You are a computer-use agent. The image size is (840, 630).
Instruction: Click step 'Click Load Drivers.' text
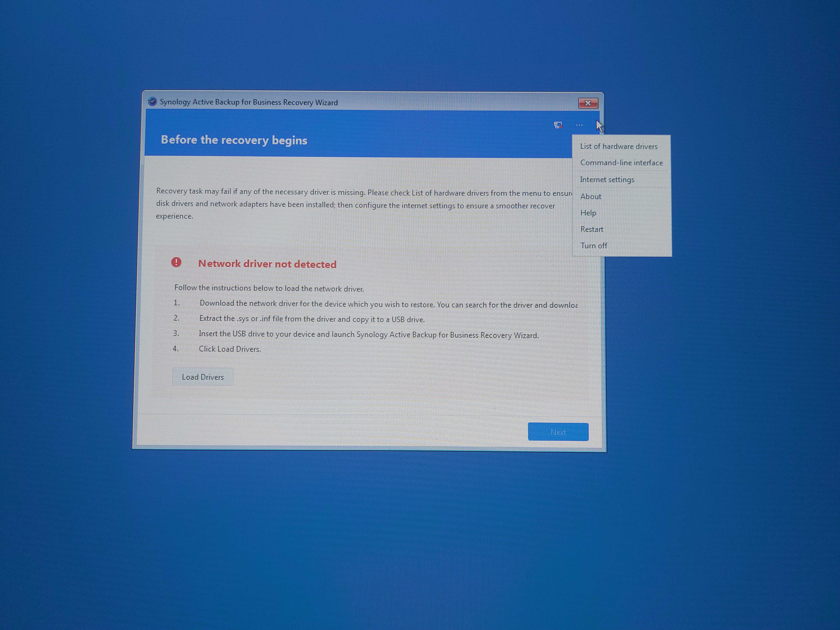click(x=230, y=349)
